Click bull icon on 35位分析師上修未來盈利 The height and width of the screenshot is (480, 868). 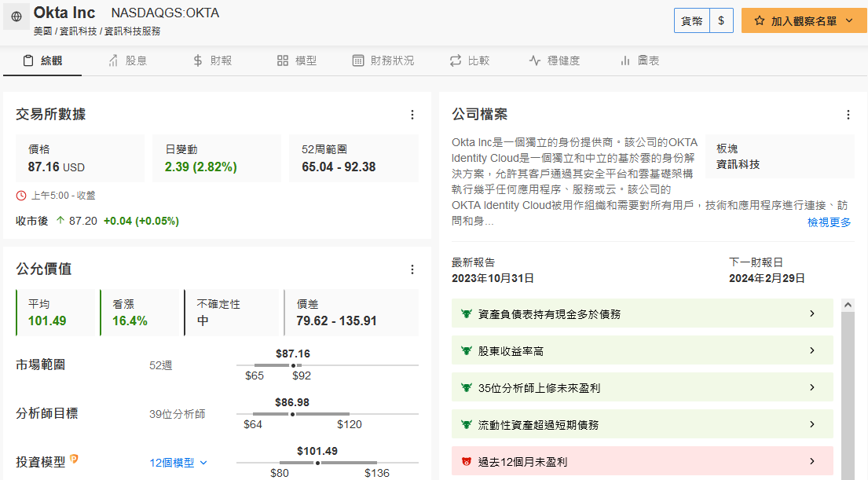[466, 387]
